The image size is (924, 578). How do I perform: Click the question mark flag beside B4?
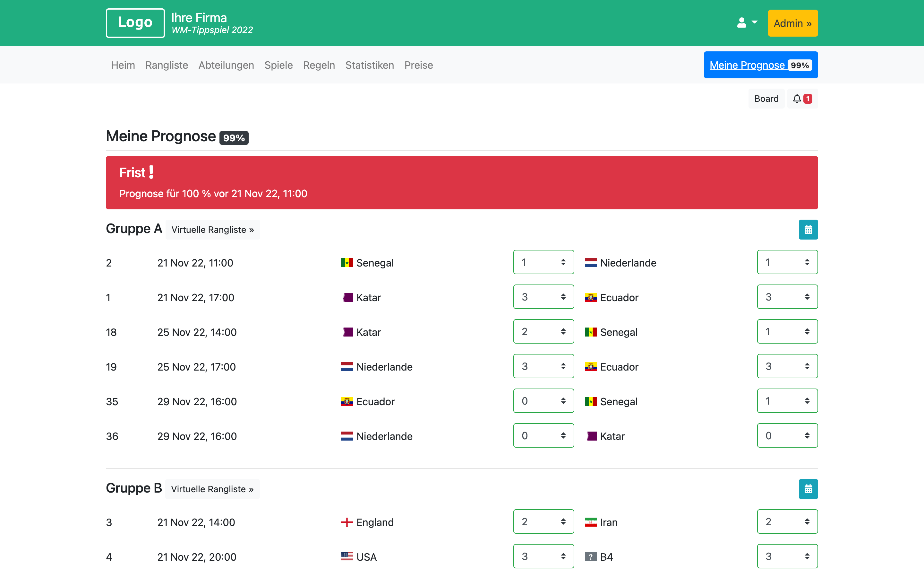pyautogui.click(x=591, y=557)
